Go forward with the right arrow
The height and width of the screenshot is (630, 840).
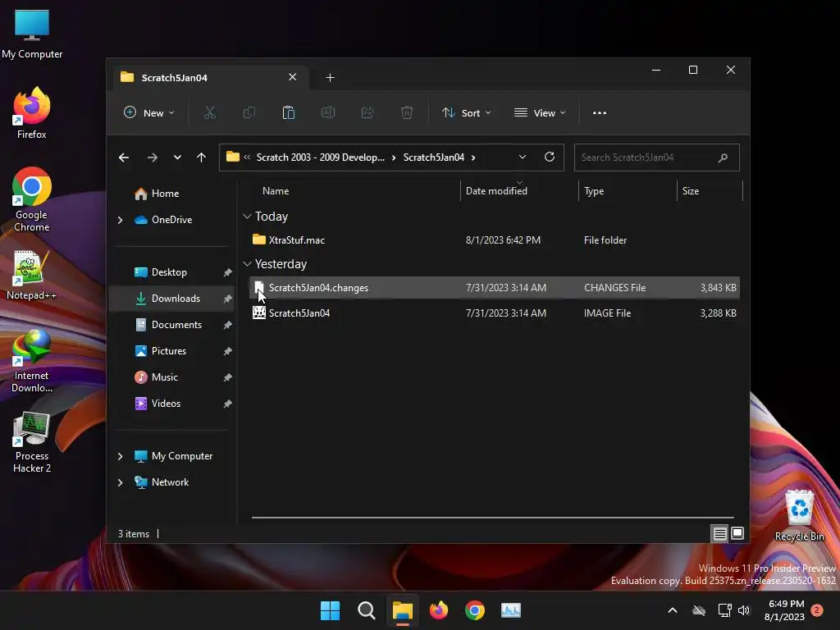pos(152,157)
